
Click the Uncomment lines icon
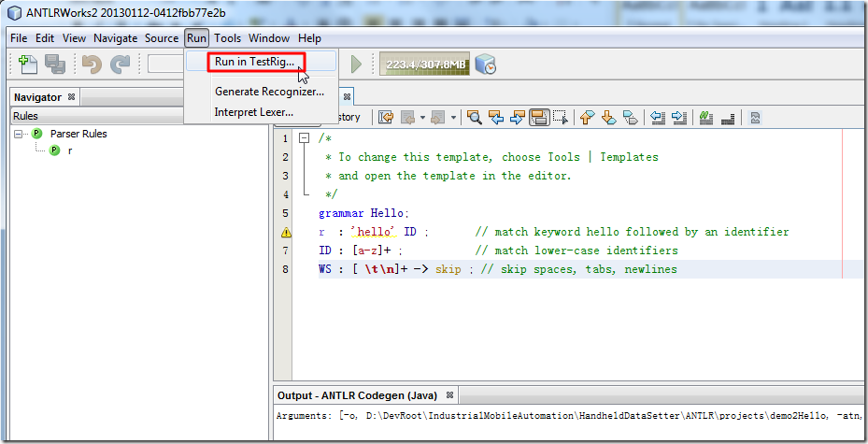coord(728,117)
